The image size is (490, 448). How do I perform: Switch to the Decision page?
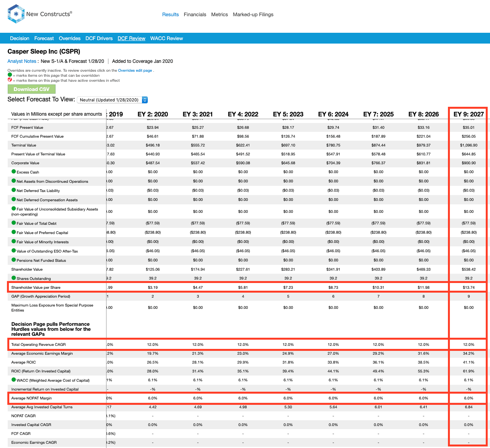tap(20, 39)
